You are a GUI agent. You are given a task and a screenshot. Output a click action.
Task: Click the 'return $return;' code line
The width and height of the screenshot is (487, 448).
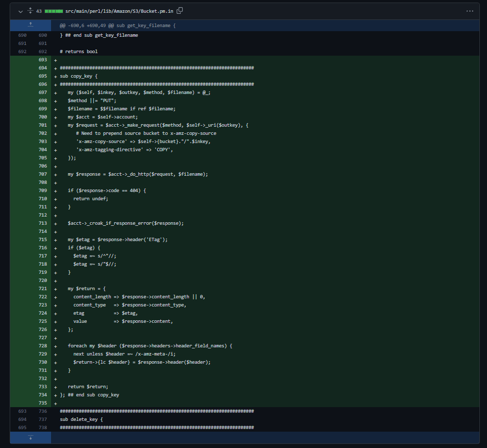(x=88, y=387)
